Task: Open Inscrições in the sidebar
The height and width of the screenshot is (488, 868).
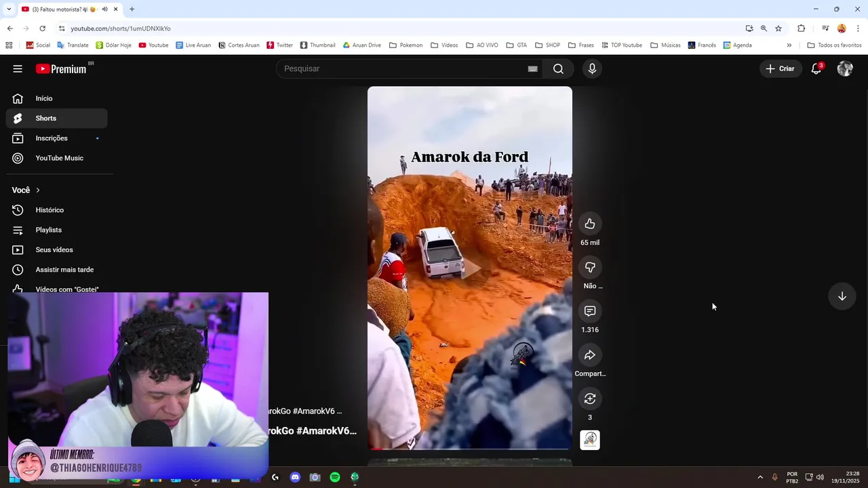Action: (x=57, y=138)
